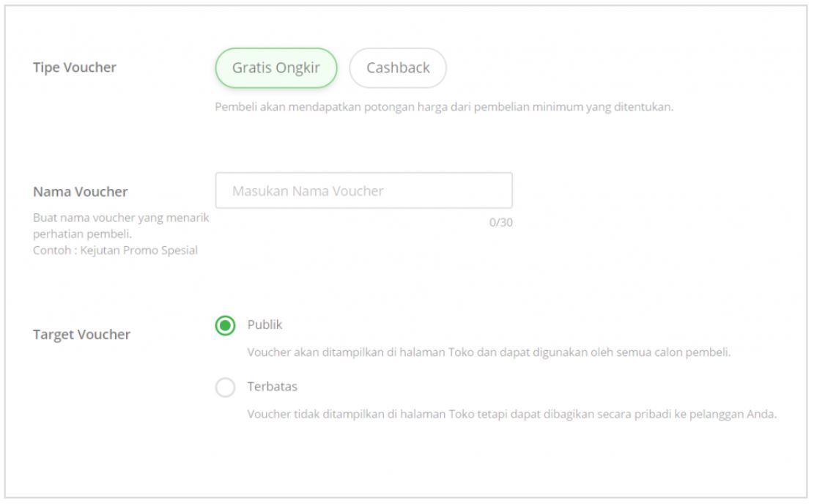Click the Terbatas description about sharing privately
This screenshot has width=814, height=504.
pyautogui.click(x=512, y=414)
